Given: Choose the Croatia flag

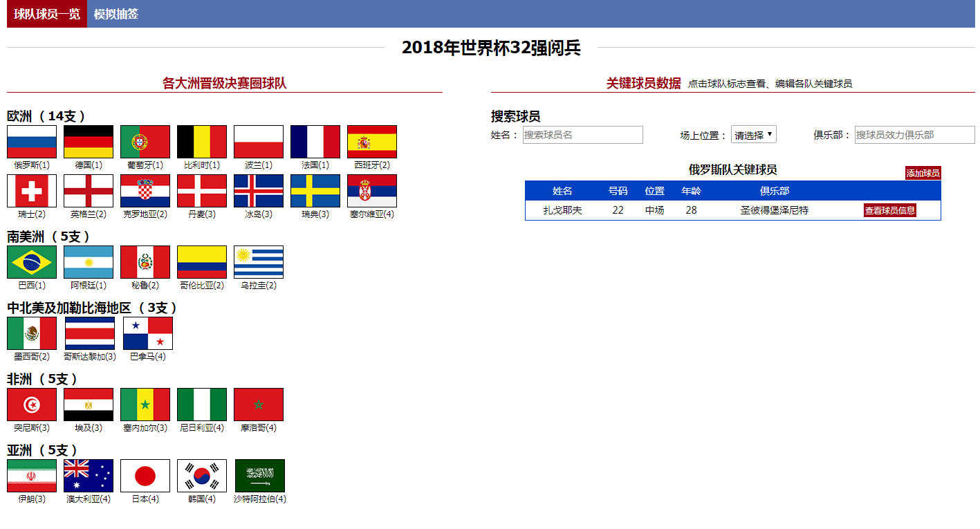Looking at the screenshot, I should 145,191.
